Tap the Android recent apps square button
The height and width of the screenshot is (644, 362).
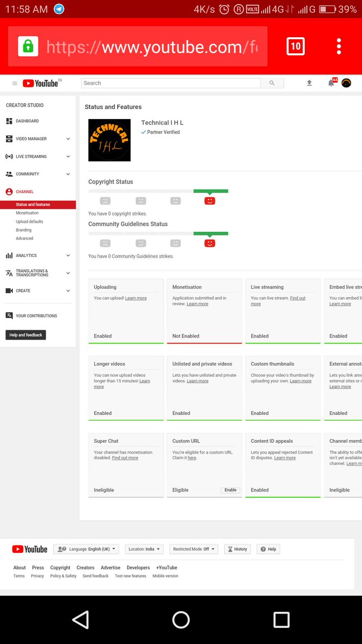point(282,620)
